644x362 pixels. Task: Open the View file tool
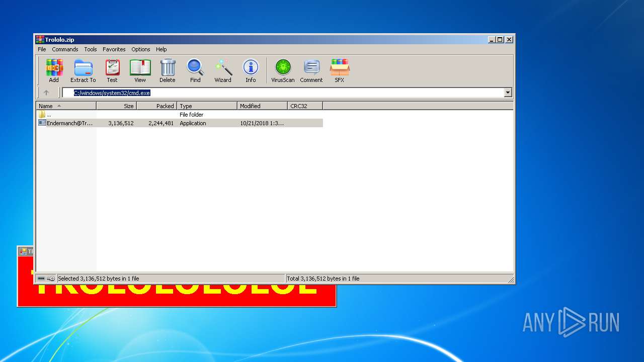[140, 70]
